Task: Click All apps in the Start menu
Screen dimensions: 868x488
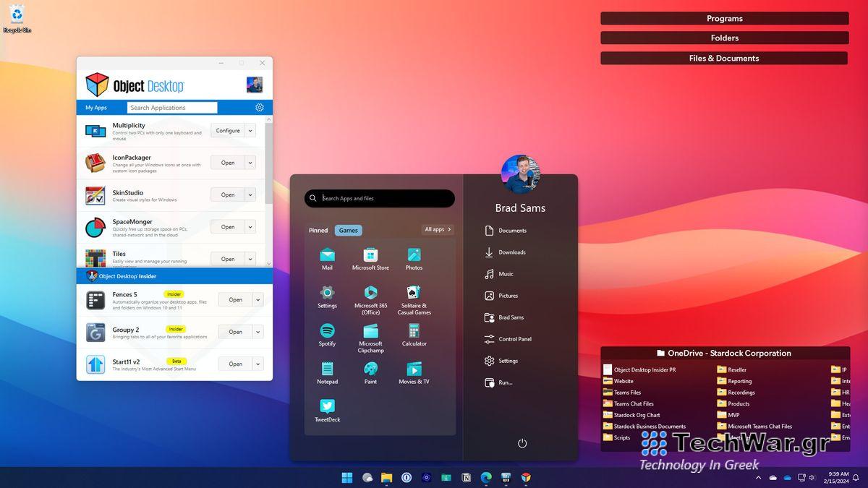Action: [x=437, y=228]
